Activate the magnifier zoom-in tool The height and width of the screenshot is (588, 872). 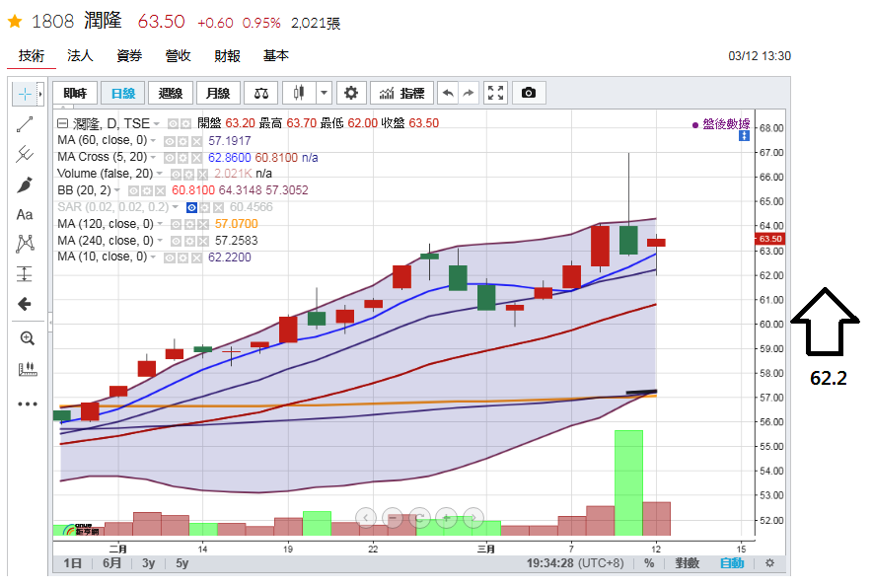(28, 338)
